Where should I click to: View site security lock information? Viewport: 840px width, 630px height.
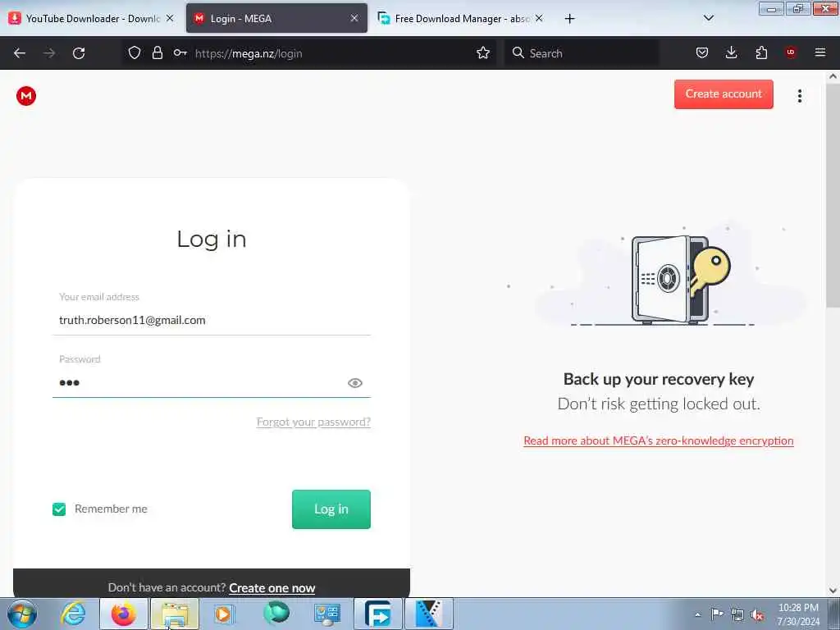157,52
